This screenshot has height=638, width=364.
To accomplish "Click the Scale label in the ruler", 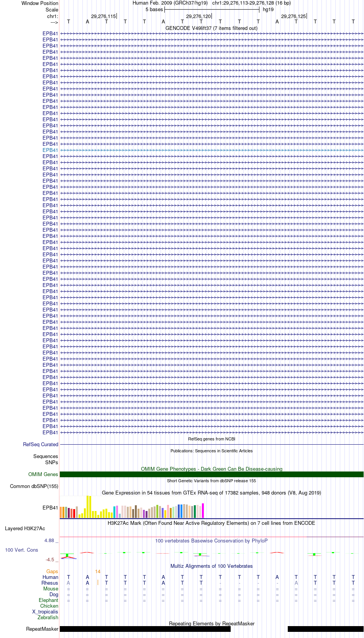I will click(x=52, y=10).
